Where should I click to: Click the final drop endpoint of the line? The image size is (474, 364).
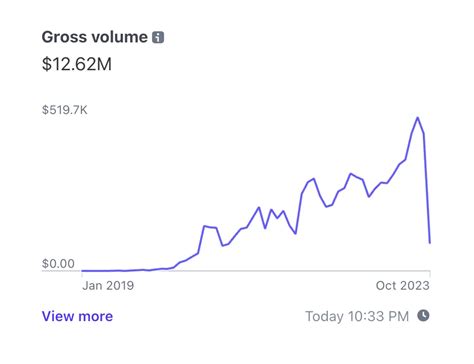pos(430,243)
